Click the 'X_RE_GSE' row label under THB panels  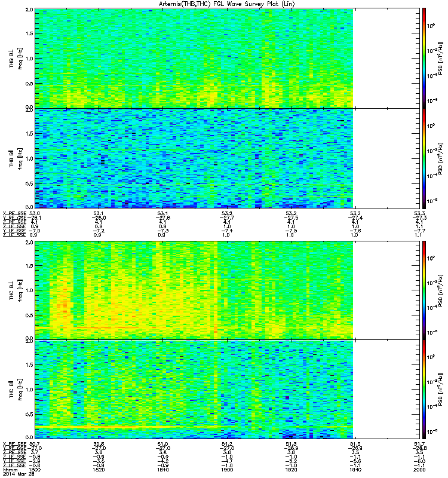[x=14, y=213]
